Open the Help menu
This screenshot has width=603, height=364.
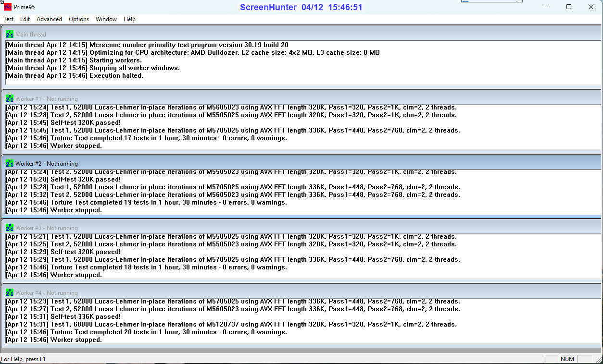[129, 19]
